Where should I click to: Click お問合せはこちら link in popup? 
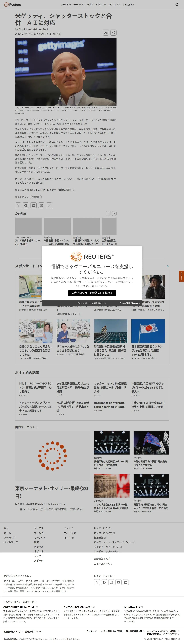click(x=99, y=303)
